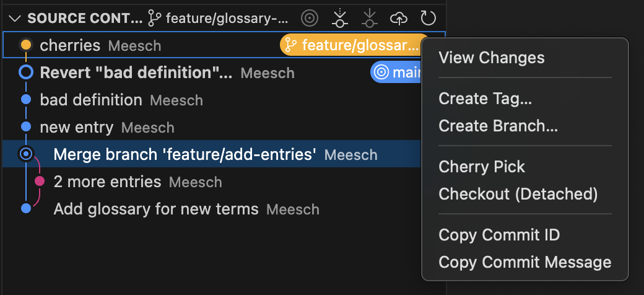Click the Pull icon in header
This screenshot has height=295, width=644.
tap(370, 18)
